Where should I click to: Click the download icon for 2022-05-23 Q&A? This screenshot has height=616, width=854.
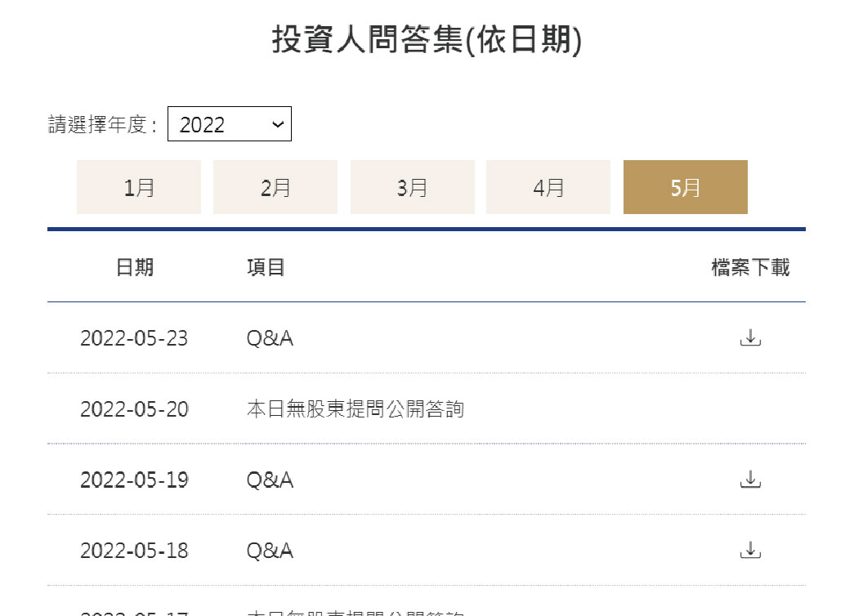pos(750,337)
